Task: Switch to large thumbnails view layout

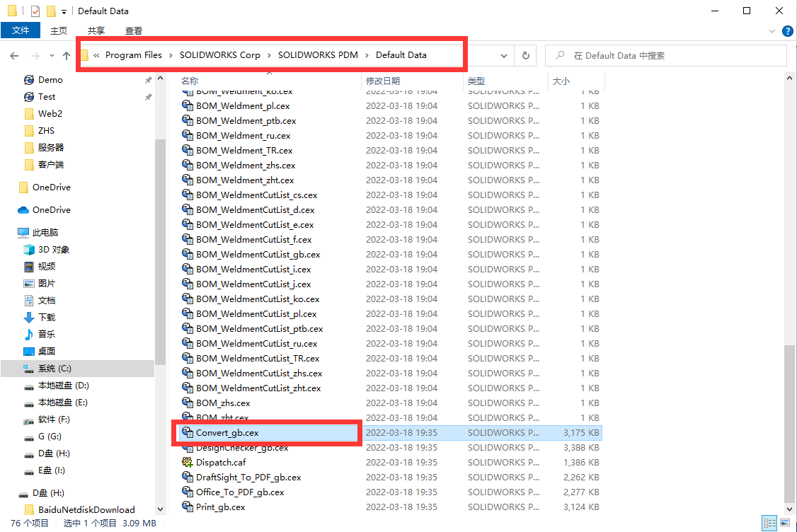Action: tap(785, 523)
